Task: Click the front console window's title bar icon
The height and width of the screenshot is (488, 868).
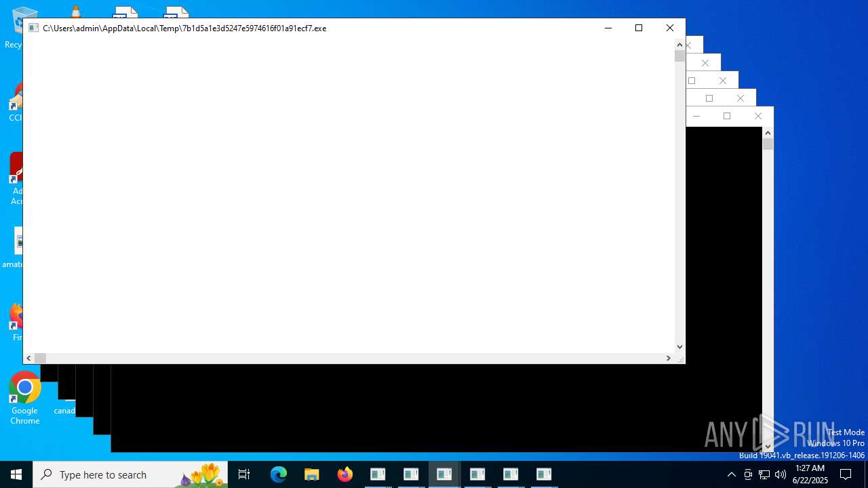Action: [33, 28]
